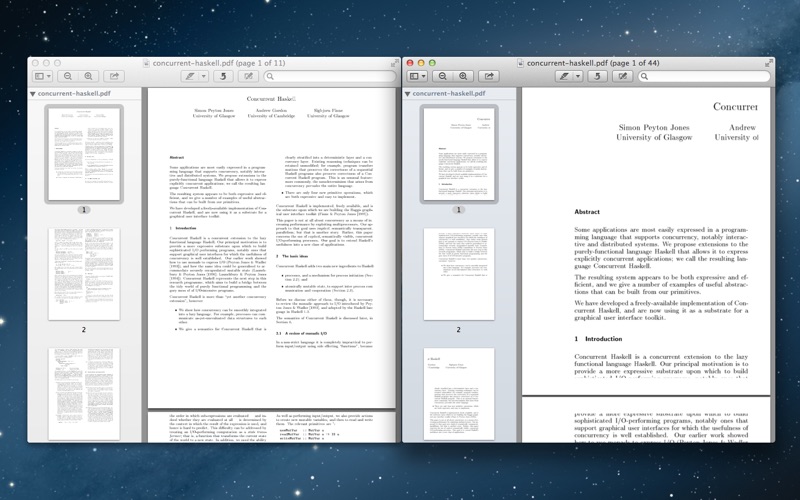Screen dimensions: 800x500
Task: Focus the search field in right window
Action: coord(704,76)
